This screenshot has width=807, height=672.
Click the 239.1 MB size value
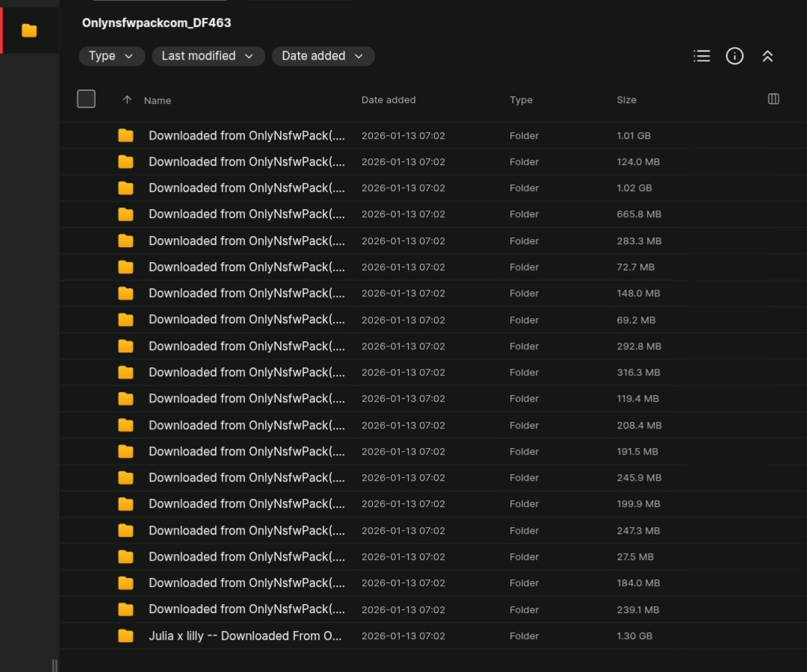click(637, 610)
